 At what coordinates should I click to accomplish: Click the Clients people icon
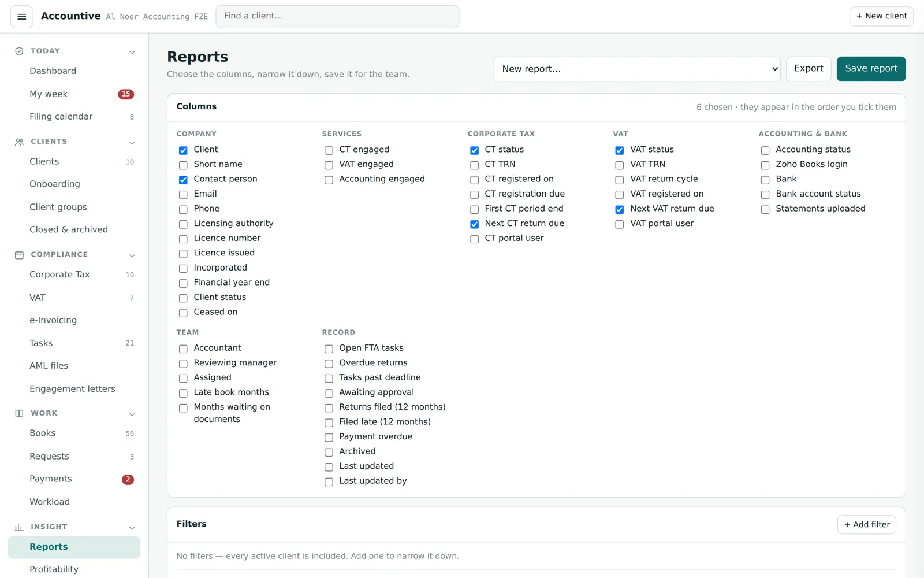coord(19,142)
